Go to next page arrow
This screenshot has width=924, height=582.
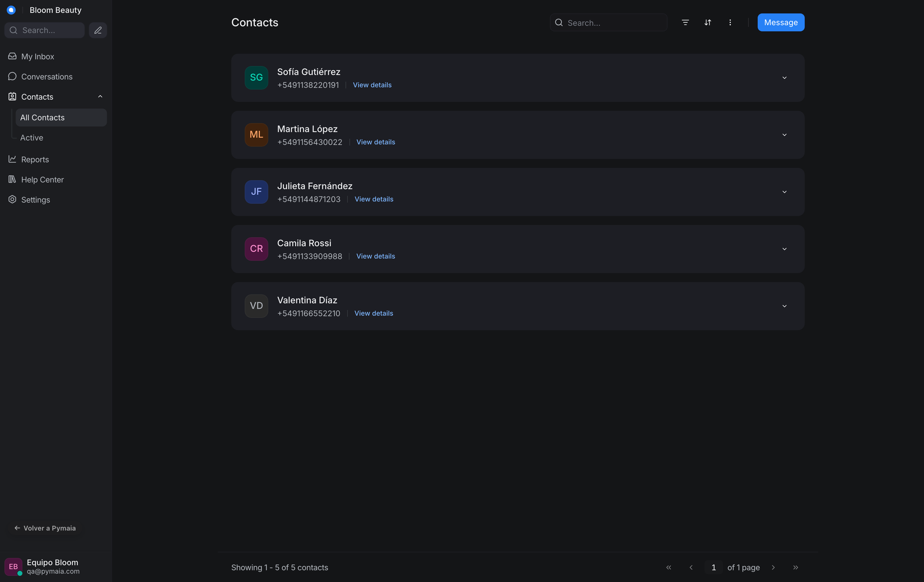(773, 567)
